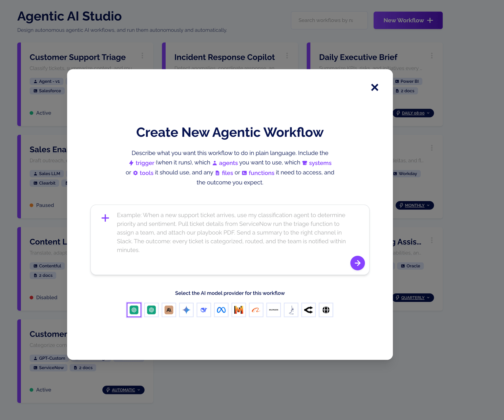Click the New Workflow button
This screenshot has width=504, height=420.
pos(408,20)
